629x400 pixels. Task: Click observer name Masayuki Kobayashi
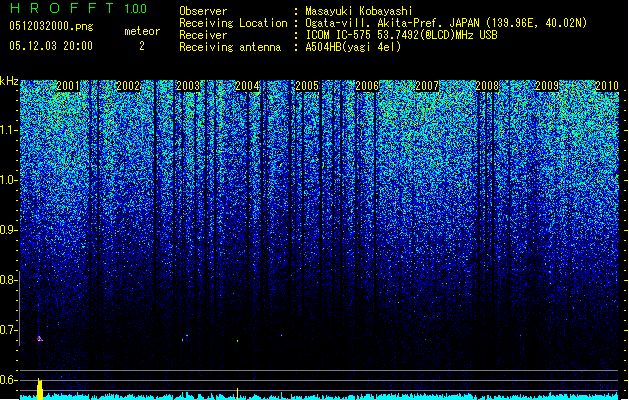[x=359, y=11]
